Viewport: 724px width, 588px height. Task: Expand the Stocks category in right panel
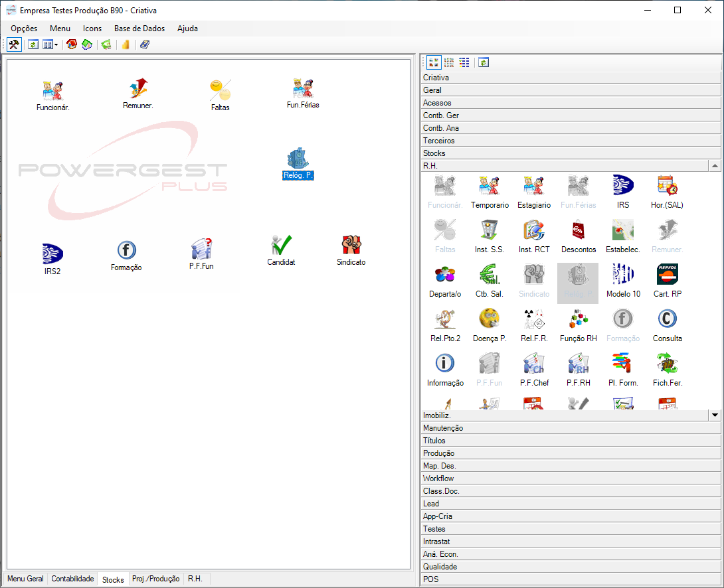pos(571,153)
